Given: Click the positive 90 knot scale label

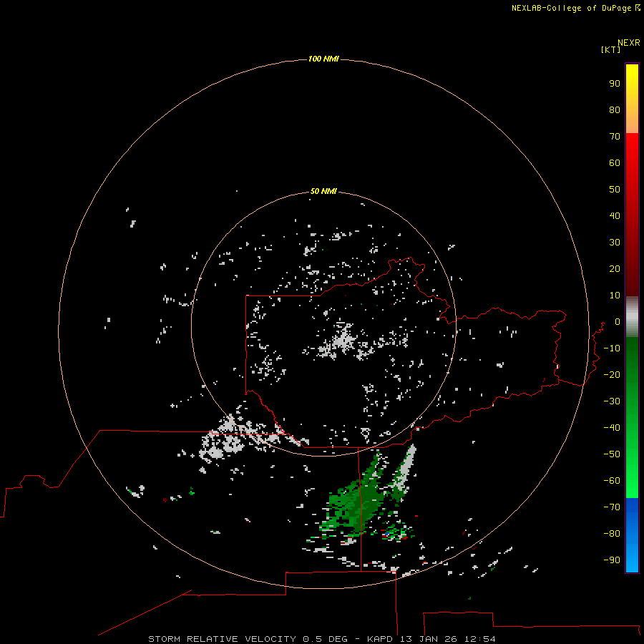Looking at the screenshot, I should [615, 84].
